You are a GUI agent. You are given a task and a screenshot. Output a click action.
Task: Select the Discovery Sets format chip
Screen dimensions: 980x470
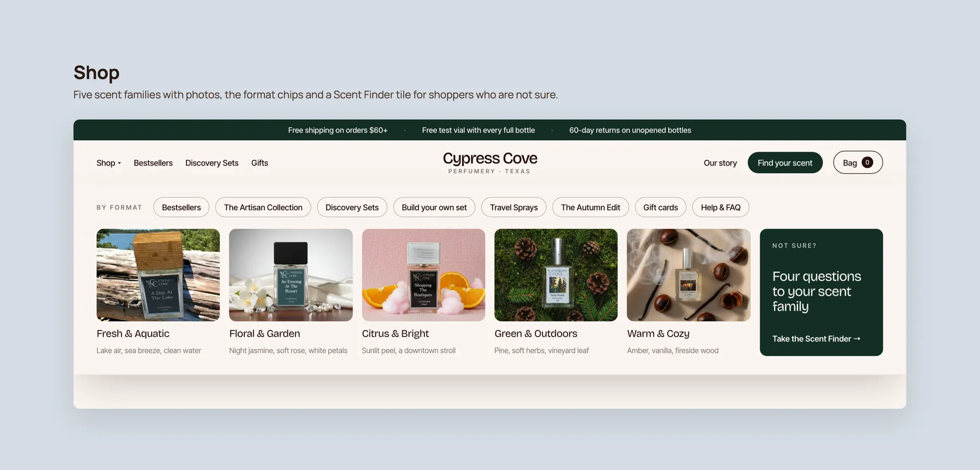pos(352,207)
